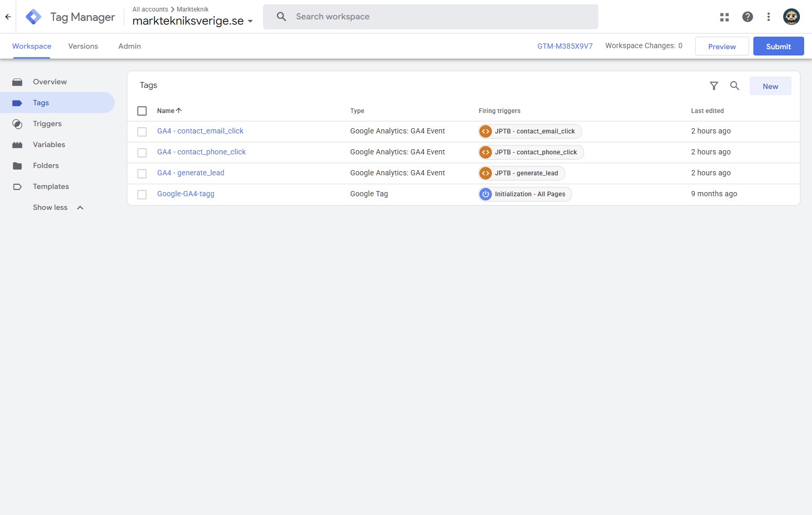The height and width of the screenshot is (515, 812).
Task: Open the GA4 - contact_phone_click tag link
Action: point(201,152)
